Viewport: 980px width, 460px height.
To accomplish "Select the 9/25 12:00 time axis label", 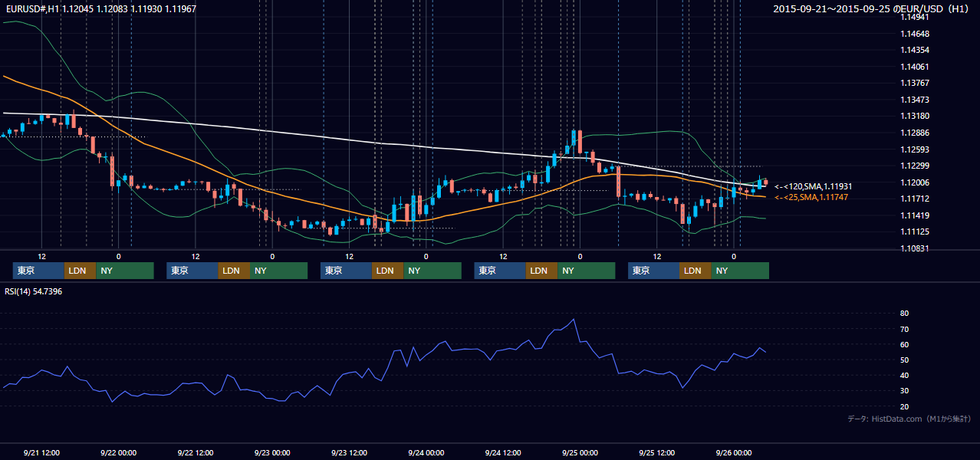I will click(x=656, y=452).
